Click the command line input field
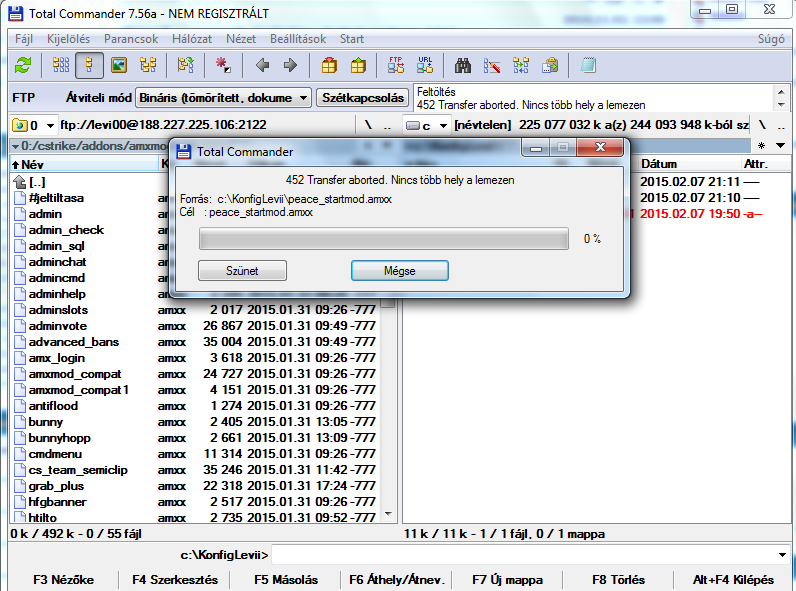 pyautogui.click(x=524, y=555)
